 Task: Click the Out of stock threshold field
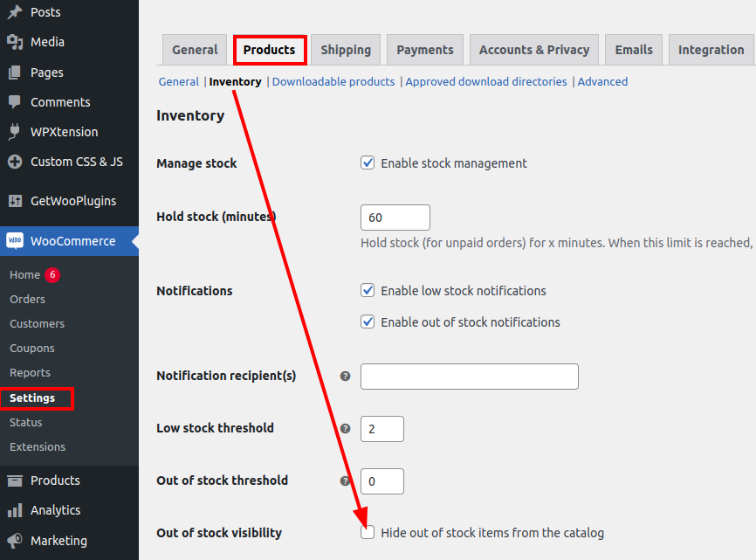382,481
